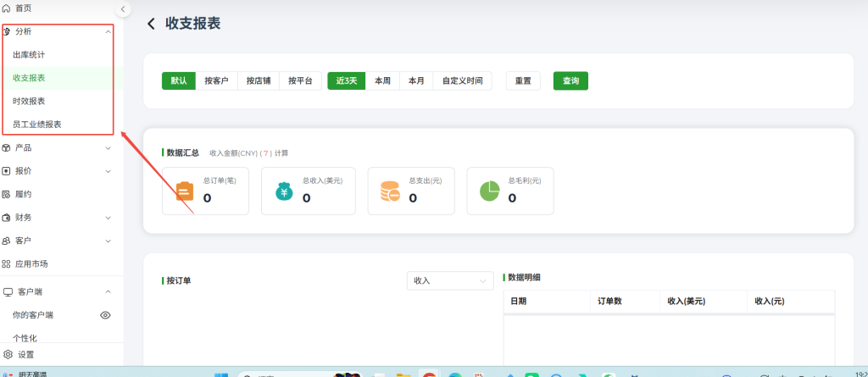Image resolution: width=868 pixels, height=377 pixels.
Task: Open 首页 via the home icon
Action: click(8, 8)
